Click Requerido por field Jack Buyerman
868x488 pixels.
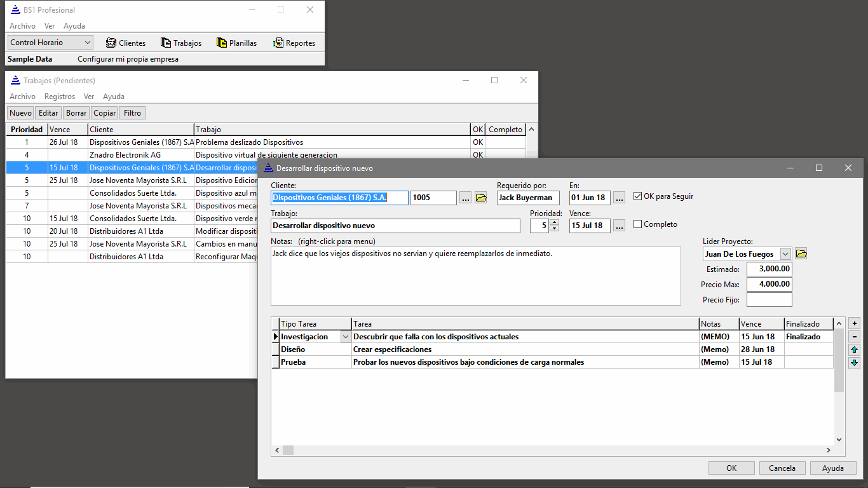point(528,198)
